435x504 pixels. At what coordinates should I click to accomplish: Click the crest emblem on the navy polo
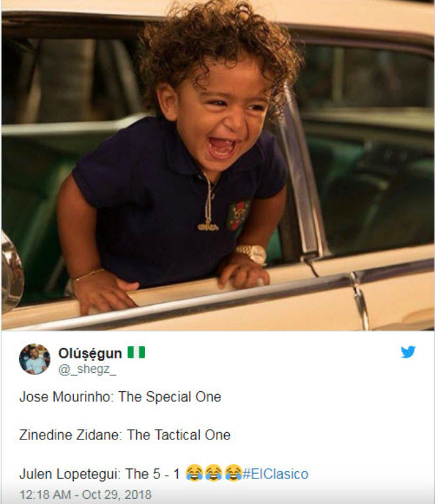pyautogui.click(x=237, y=215)
